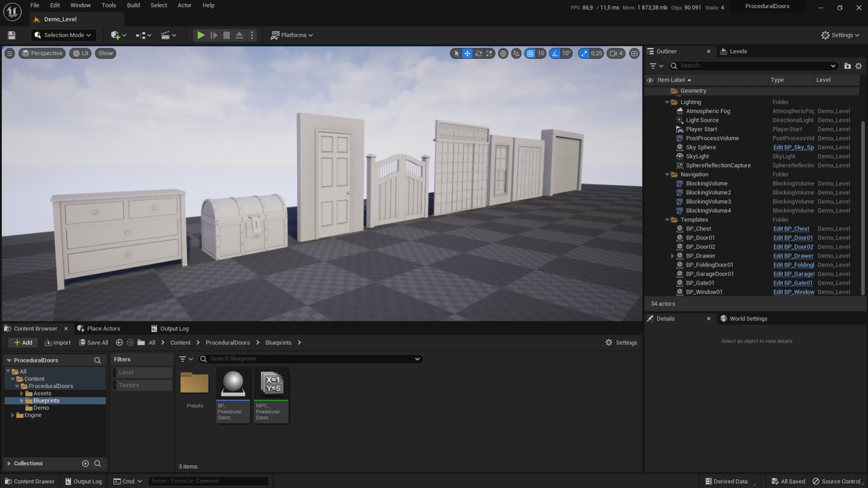Open the play options three-dots menu
The width and height of the screenshot is (868, 488).
coord(252,35)
